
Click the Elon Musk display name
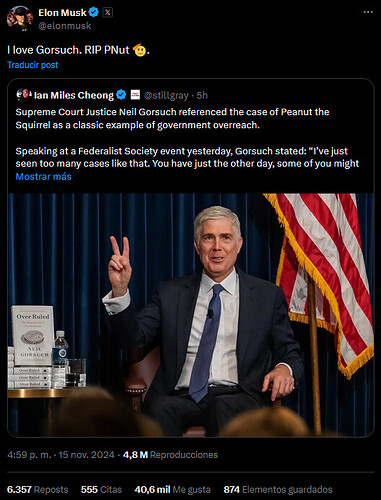[62, 13]
